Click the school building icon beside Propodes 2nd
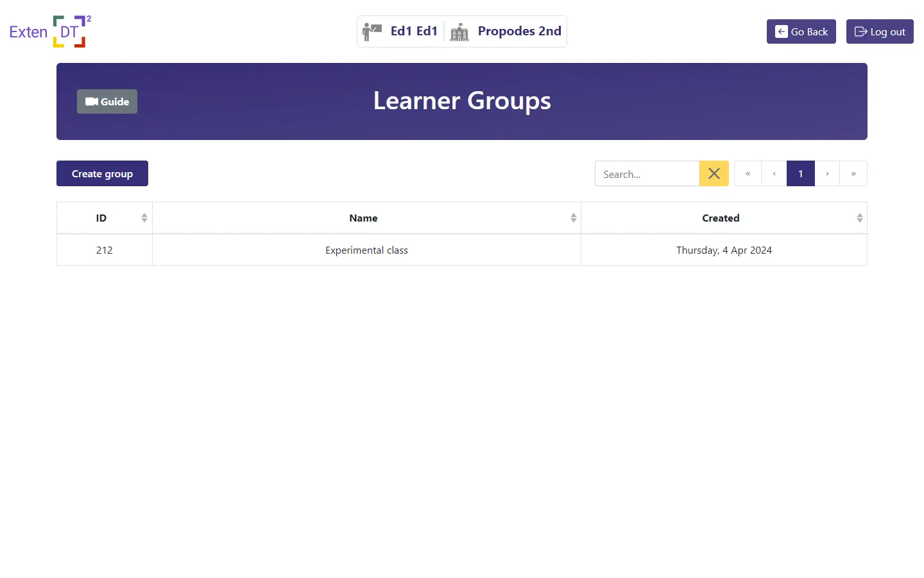The height and width of the screenshot is (578, 924). coord(459,31)
